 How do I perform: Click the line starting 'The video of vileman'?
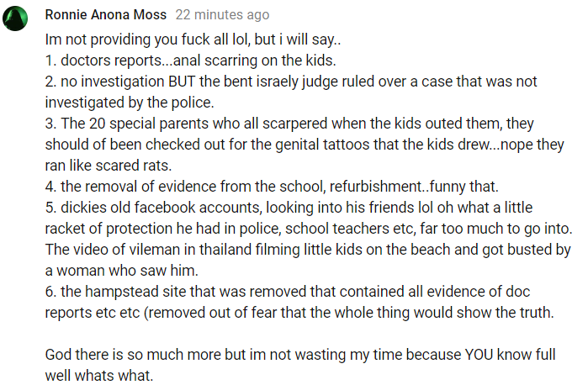point(308,250)
